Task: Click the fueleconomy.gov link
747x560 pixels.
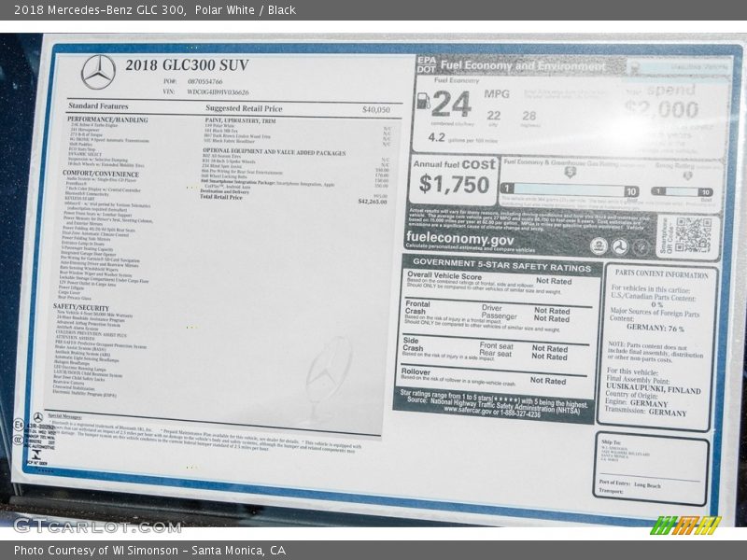Action: click(459, 239)
